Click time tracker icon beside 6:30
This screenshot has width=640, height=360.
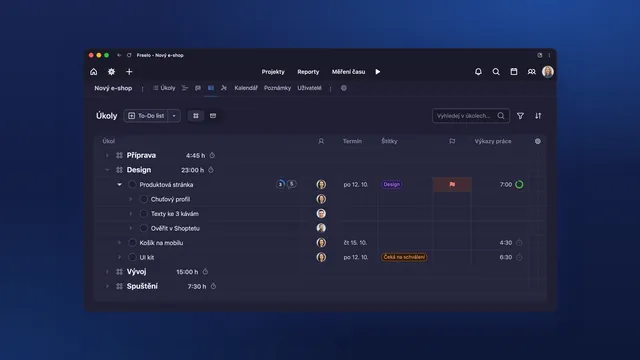[x=519, y=257]
